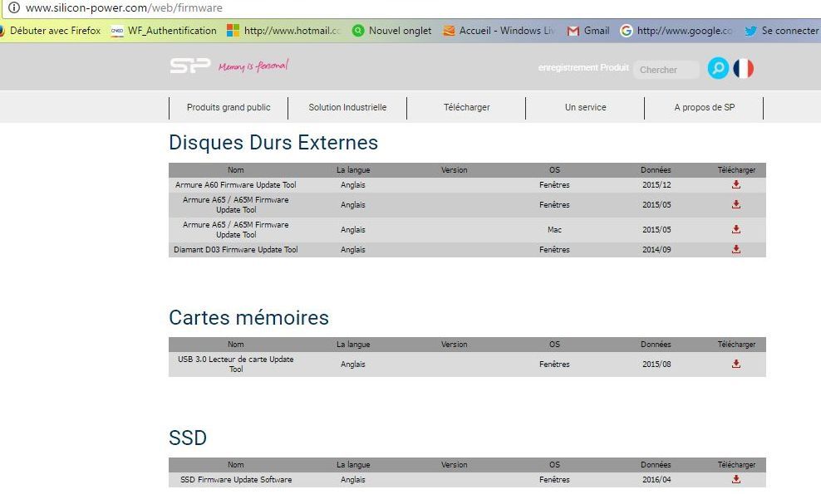Open the 'Un service' menu
The width and height of the screenshot is (821, 504).
pyautogui.click(x=585, y=107)
